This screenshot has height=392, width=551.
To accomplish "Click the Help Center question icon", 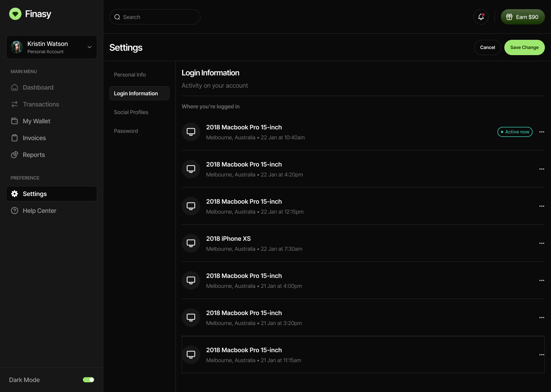I will click(x=15, y=211).
